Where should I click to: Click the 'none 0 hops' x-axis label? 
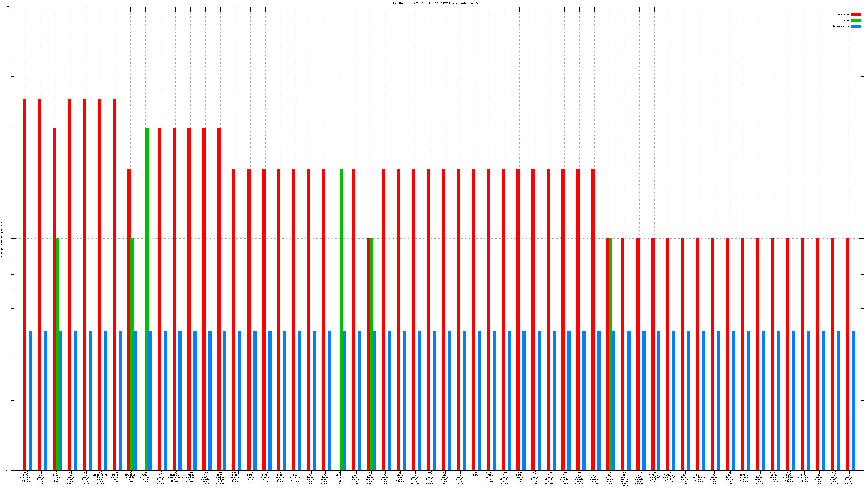474,474
